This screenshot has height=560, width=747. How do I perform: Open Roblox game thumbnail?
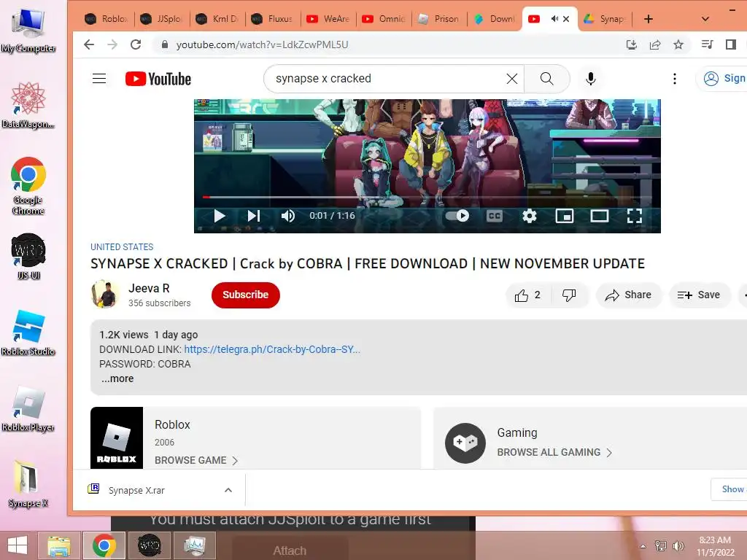(x=117, y=437)
